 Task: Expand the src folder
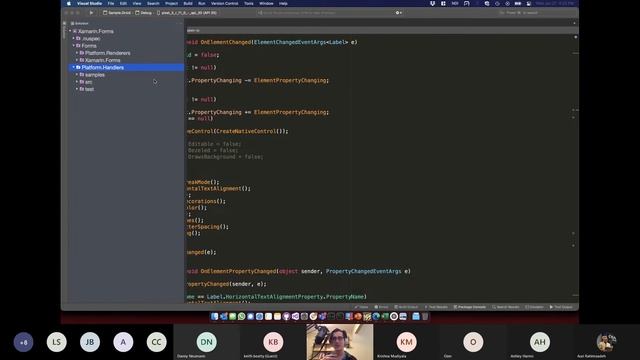pyautogui.click(x=77, y=82)
